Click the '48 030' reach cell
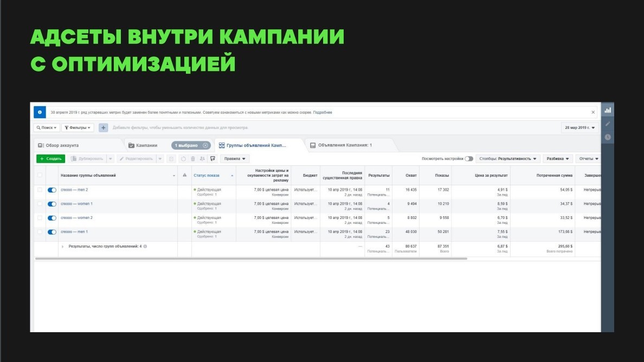This screenshot has width=644, height=362. pos(411,231)
